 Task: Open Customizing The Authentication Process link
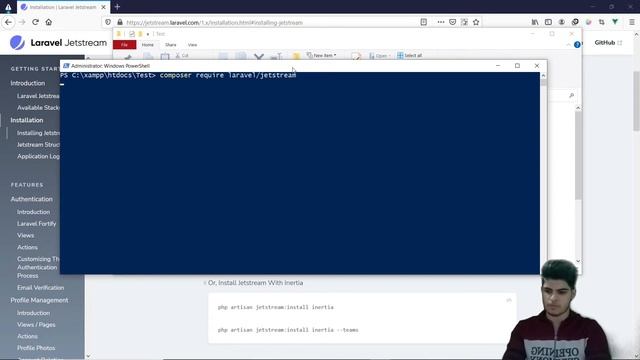pyautogui.click(x=38, y=267)
